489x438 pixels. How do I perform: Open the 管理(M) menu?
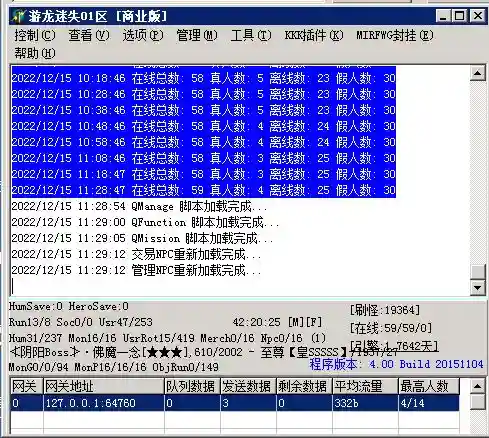197,35
